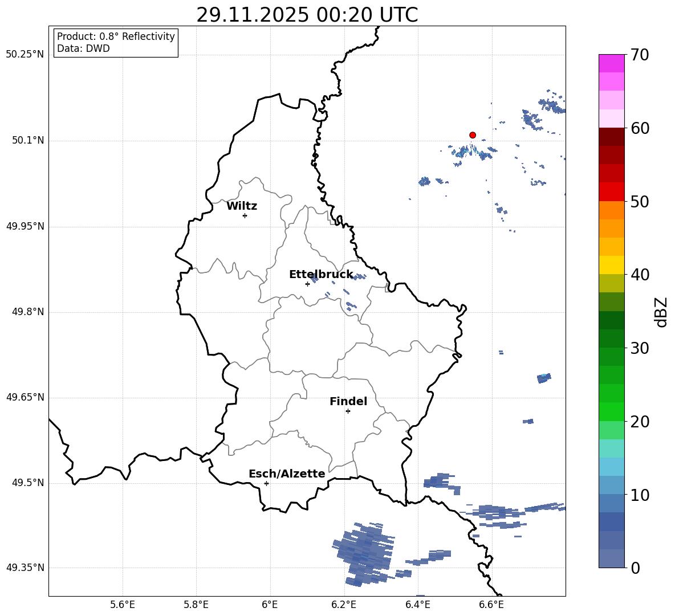Click the 49.35°N latitude label
Screen dimensions: 675x616
click(25, 568)
